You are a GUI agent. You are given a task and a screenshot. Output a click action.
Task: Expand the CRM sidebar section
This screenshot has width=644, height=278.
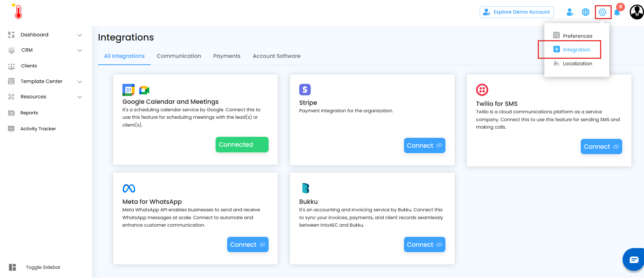(80, 50)
